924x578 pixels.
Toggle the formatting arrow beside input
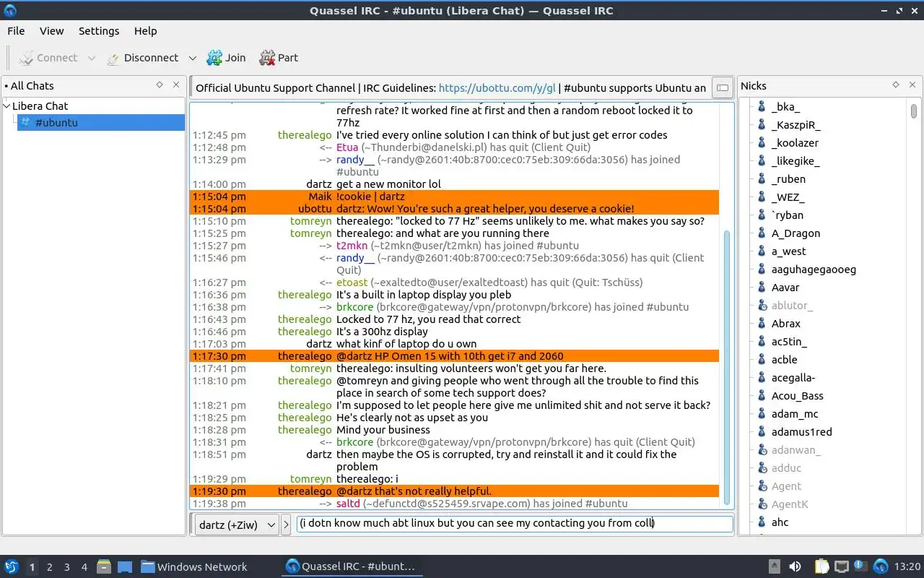[286, 525]
